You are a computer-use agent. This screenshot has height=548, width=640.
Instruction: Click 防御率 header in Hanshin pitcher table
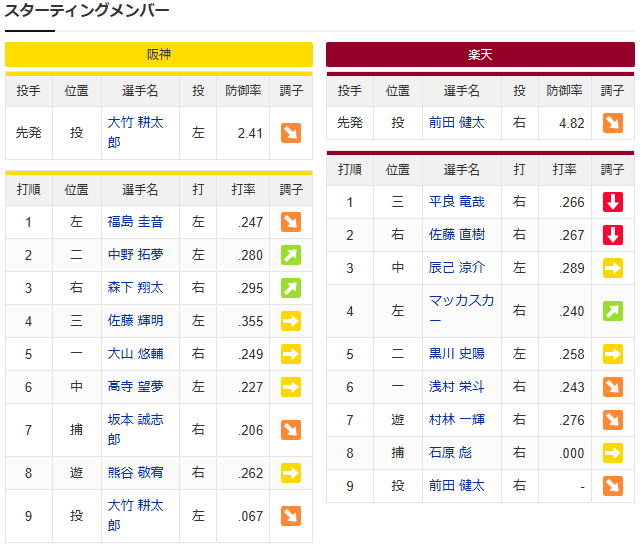coord(243,91)
